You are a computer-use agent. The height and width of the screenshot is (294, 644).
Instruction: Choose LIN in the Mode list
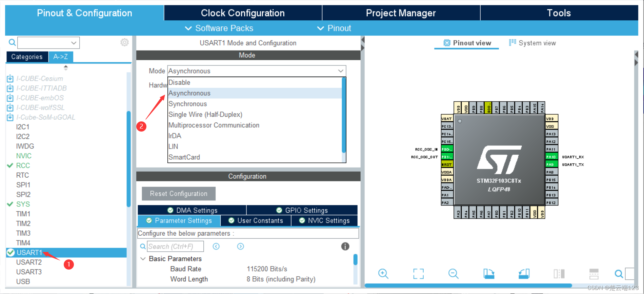click(x=255, y=146)
